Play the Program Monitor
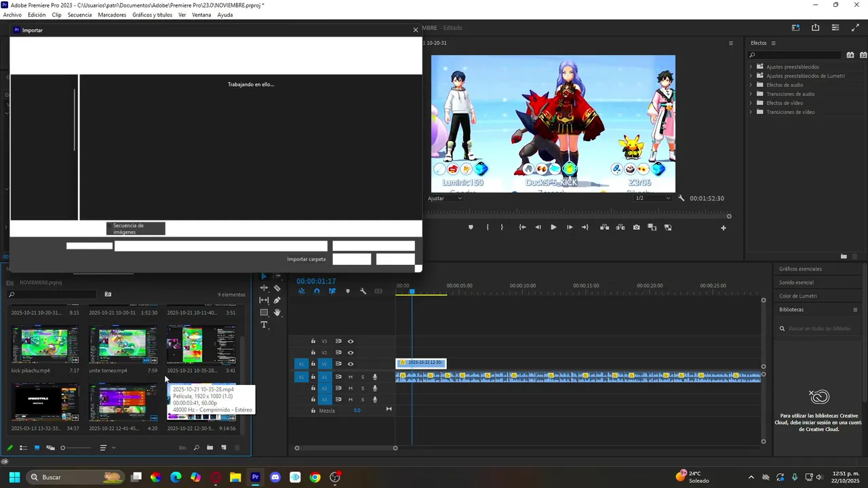The height and width of the screenshot is (488, 868). [x=553, y=228]
